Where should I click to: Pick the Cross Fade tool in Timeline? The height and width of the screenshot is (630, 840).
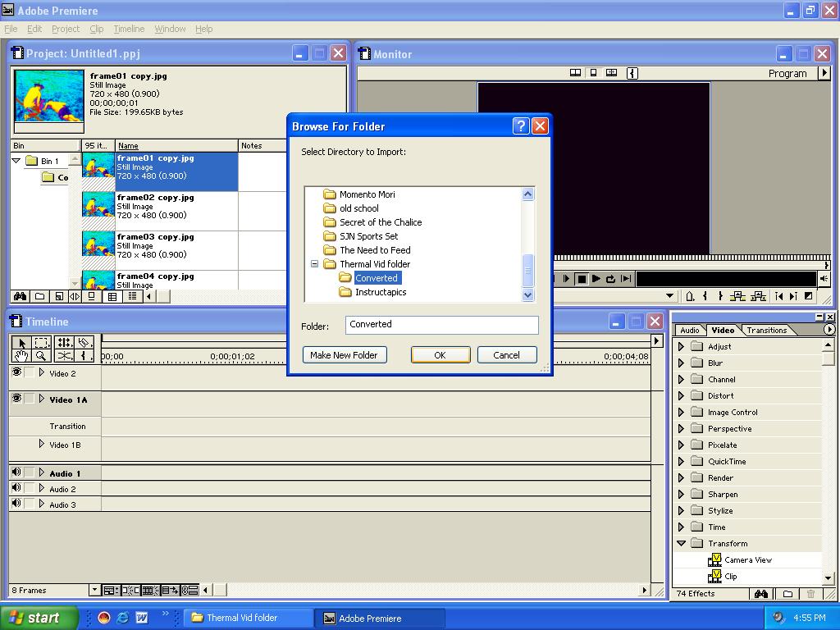click(x=64, y=355)
